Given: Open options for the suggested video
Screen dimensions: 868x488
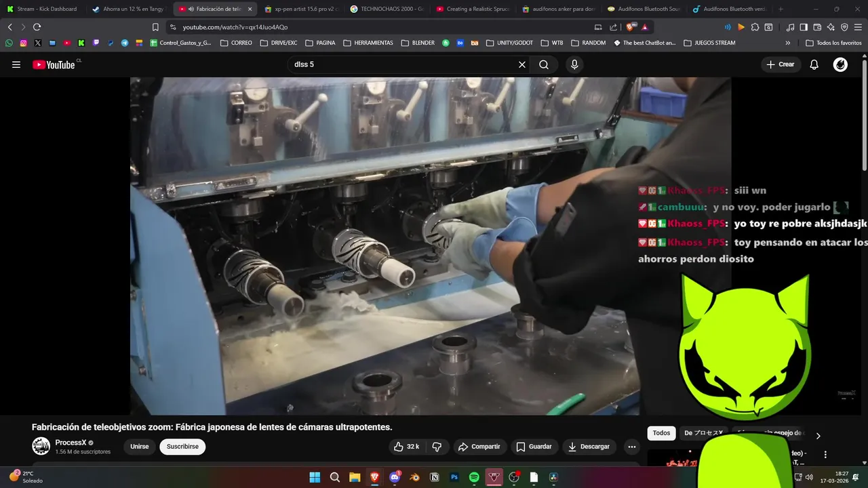Looking at the screenshot, I should [x=825, y=455].
